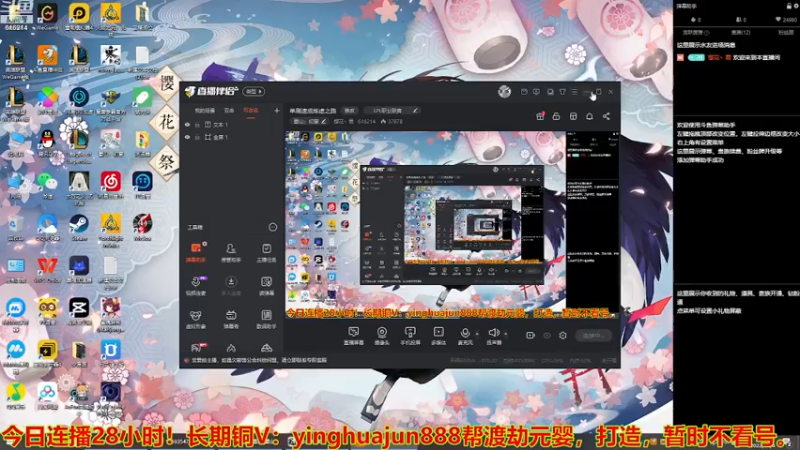The image size is (800, 450).
Task: Hide the 文本 1 source layer
Action: tap(187, 124)
